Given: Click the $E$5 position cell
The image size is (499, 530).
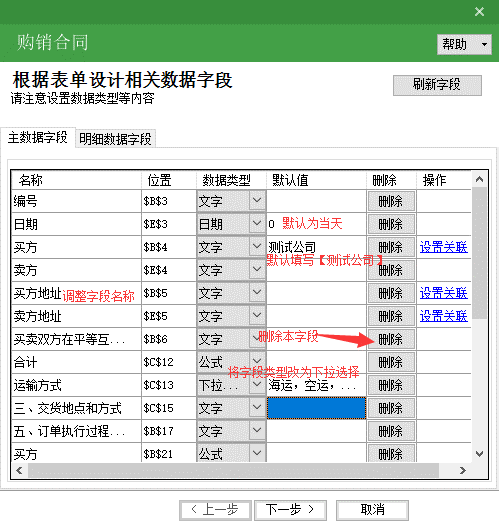Looking at the screenshot, I should click(169, 316).
